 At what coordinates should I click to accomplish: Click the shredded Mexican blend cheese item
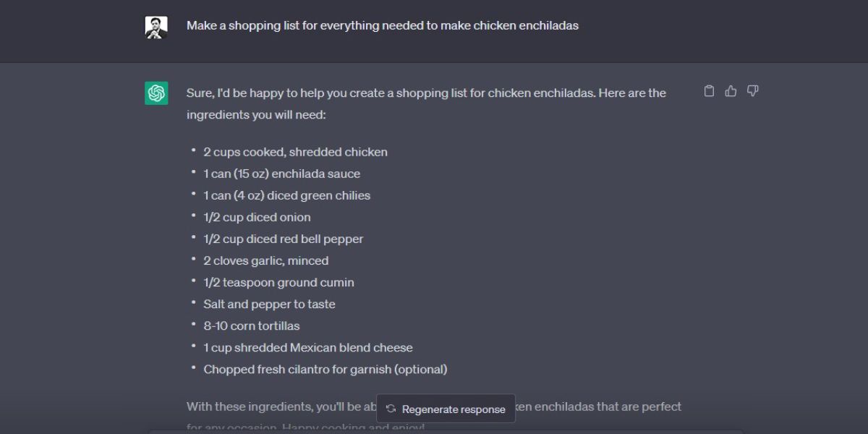[307, 347]
